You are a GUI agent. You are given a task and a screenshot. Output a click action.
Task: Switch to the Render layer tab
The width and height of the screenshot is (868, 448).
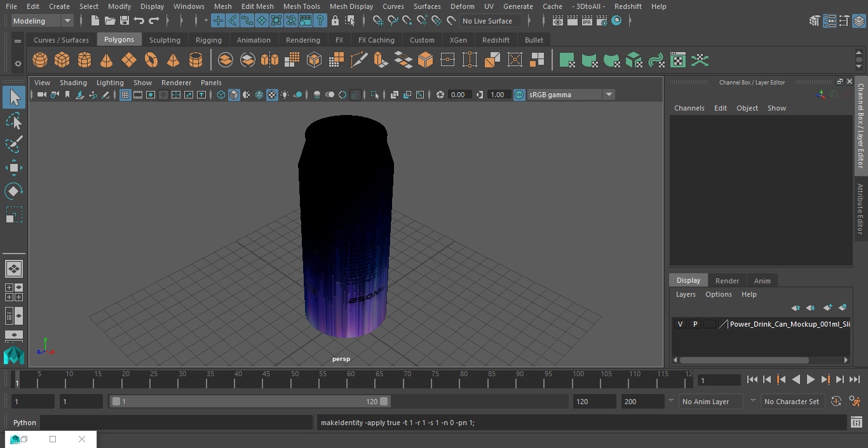click(x=727, y=281)
